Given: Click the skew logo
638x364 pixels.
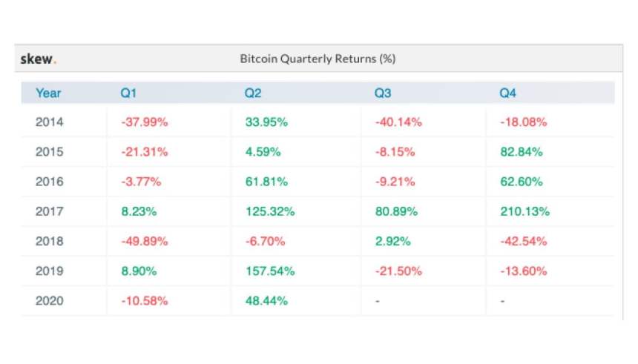Looking at the screenshot, I should point(38,59).
